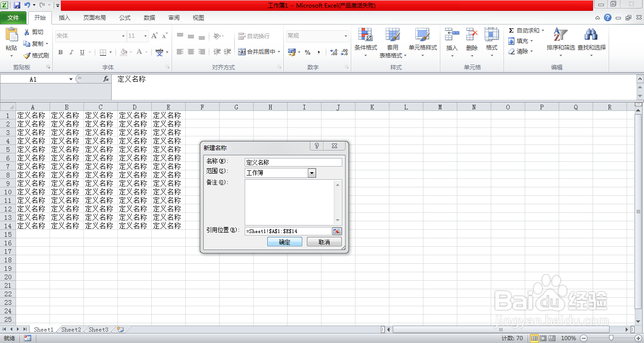The width and height of the screenshot is (644, 343).
Task: Click the percent style icon
Action: point(307,52)
